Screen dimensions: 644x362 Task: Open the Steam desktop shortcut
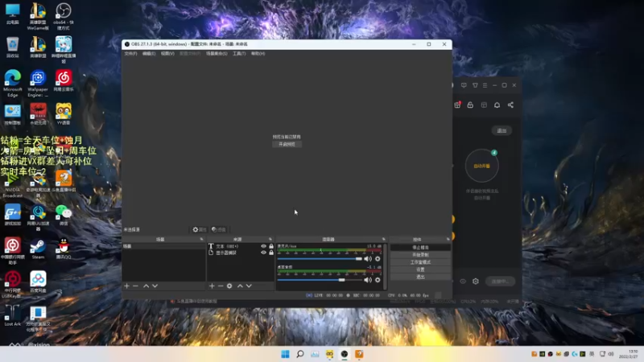pos(38,249)
